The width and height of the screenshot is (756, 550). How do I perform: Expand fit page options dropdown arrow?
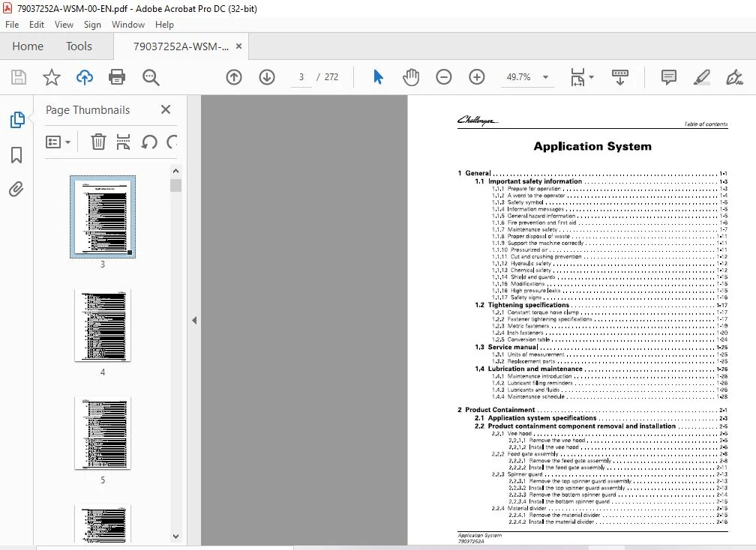592,77
